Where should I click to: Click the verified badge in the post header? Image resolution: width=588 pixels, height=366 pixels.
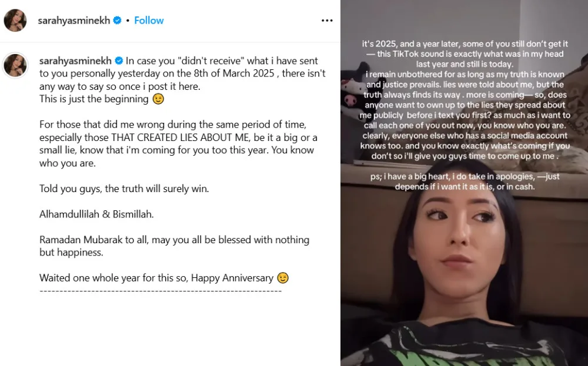tap(118, 20)
